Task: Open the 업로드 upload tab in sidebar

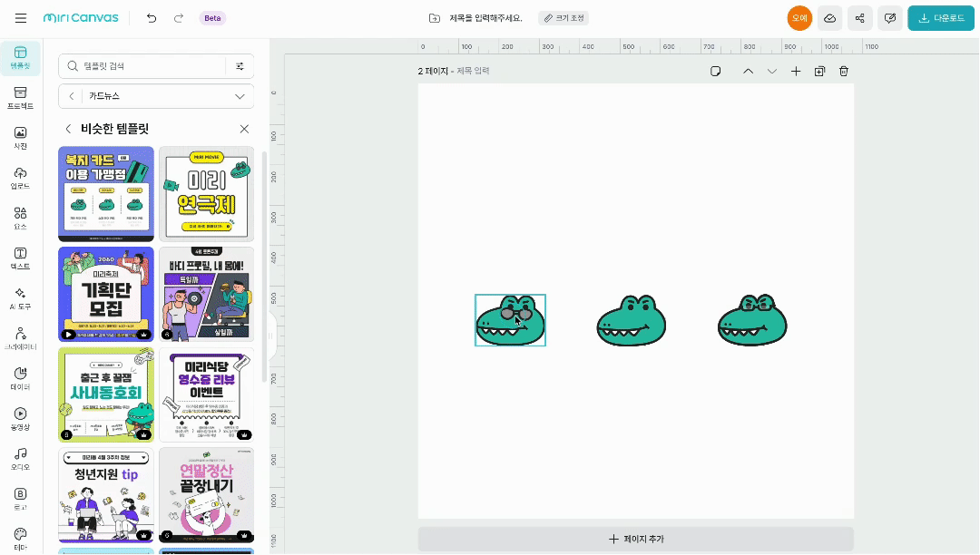Action: click(x=21, y=178)
